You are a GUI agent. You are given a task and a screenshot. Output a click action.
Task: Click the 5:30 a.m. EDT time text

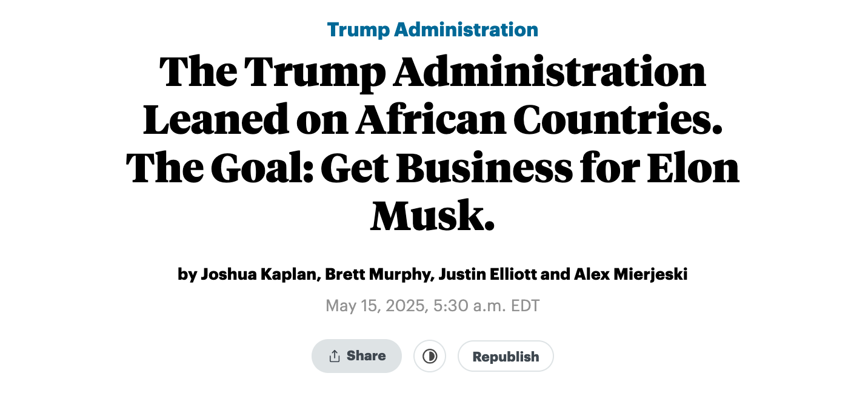click(486, 305)
